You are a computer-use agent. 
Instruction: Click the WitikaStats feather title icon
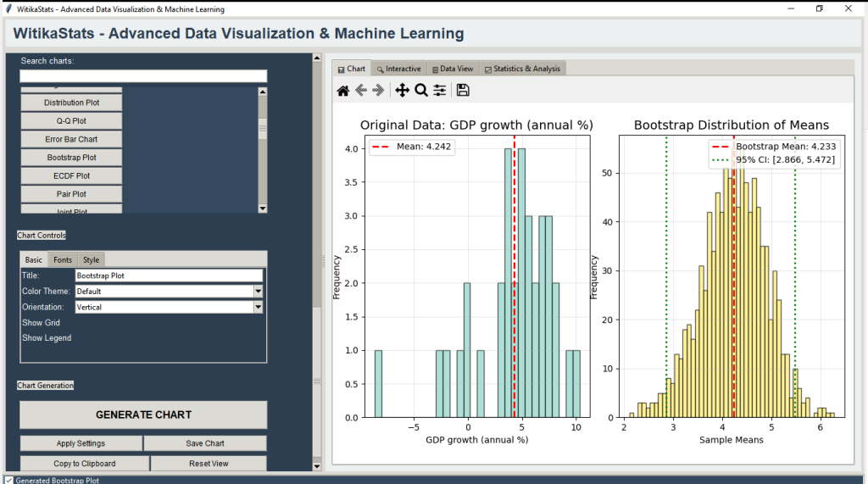point(8,8)
